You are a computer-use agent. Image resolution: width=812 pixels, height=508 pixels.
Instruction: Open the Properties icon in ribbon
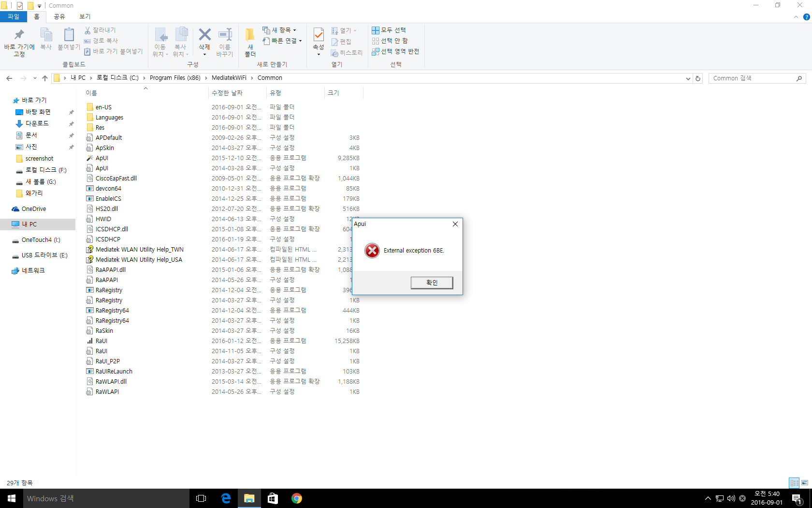tap(319, 35)
